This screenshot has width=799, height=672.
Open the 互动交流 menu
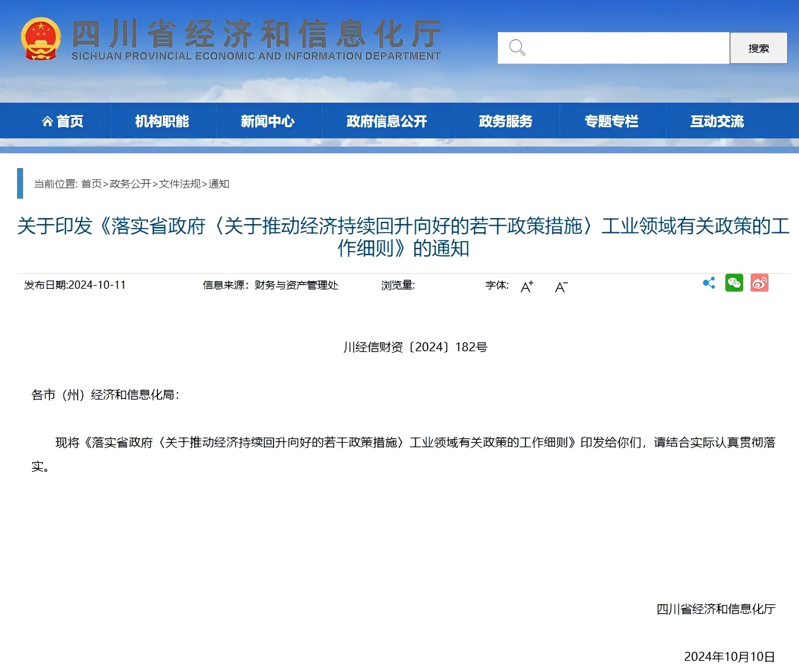[717, 121]
